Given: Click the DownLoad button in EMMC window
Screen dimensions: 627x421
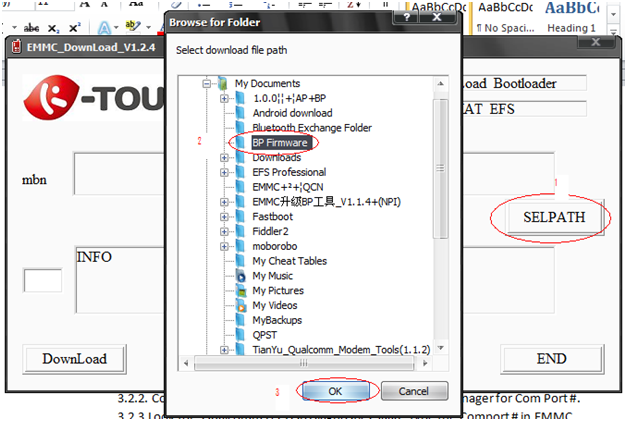Looking at the screenshot, I should 74,359.
